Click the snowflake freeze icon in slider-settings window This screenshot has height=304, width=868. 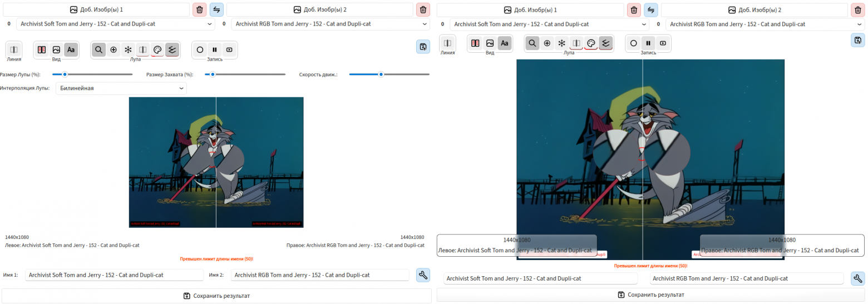128,49
